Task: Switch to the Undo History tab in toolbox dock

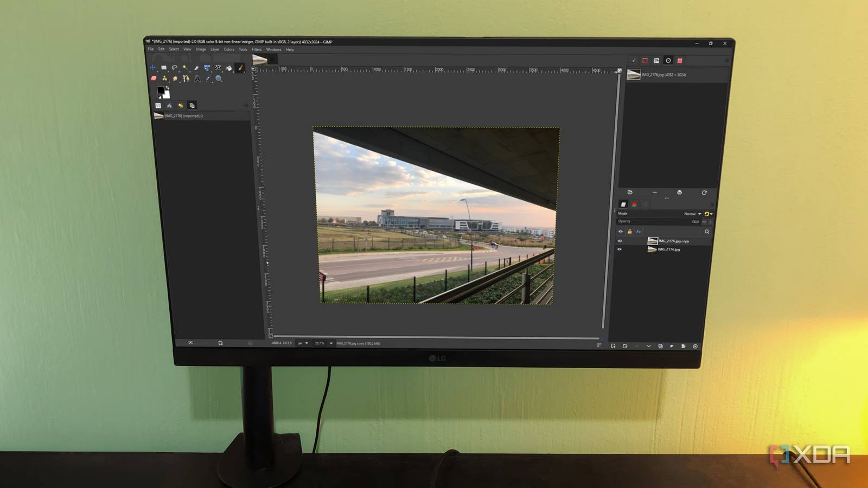Action: point(181,106)
